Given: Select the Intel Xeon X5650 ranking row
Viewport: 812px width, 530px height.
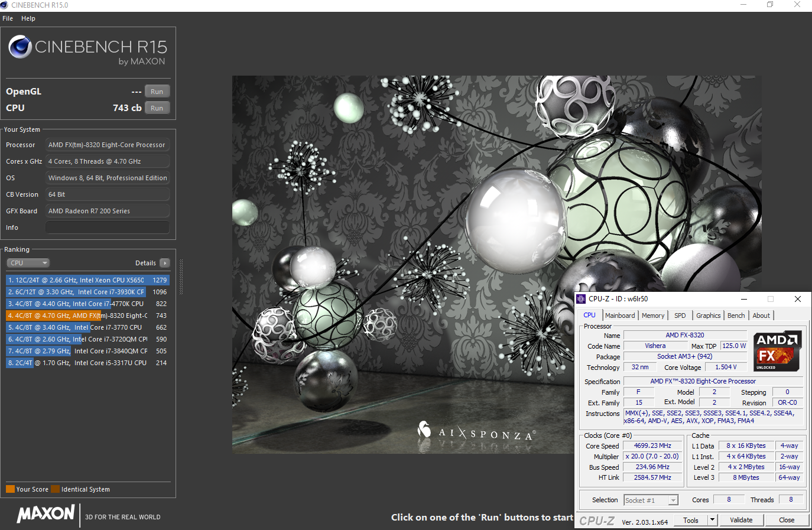Looking at the screenshot, I should (x=87, y=280).
